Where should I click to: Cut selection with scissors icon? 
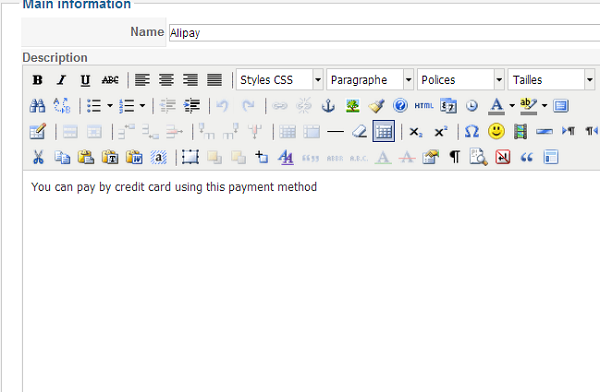coord(38,157)
